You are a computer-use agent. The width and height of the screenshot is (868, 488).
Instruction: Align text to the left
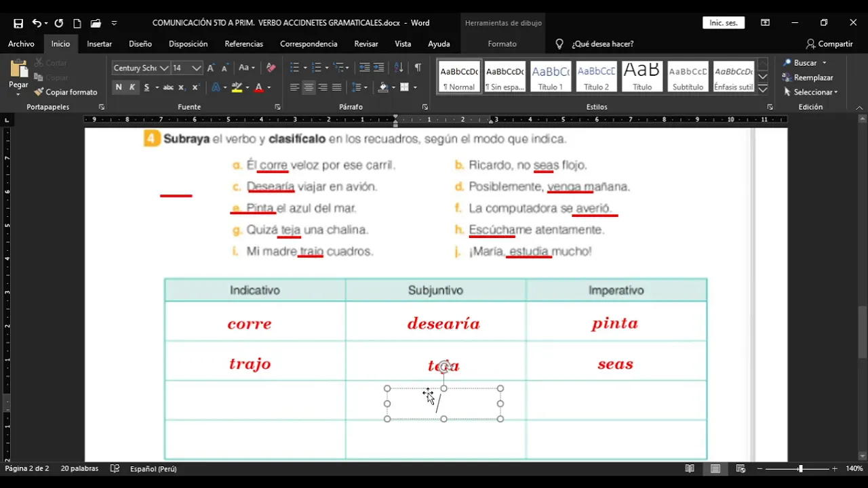(294, 87)
